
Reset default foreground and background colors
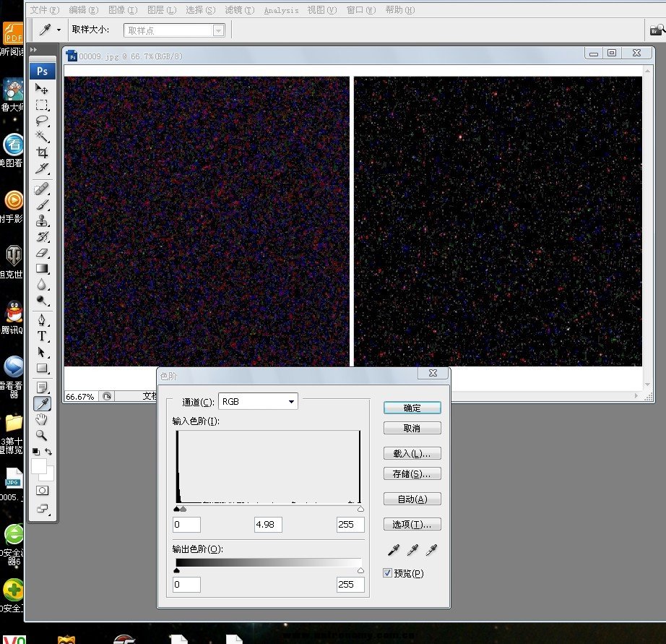(35, 452)
